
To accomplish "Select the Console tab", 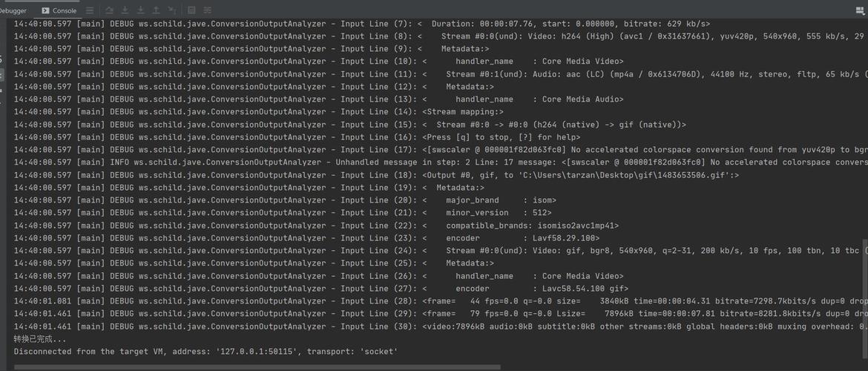I will 59,10.
